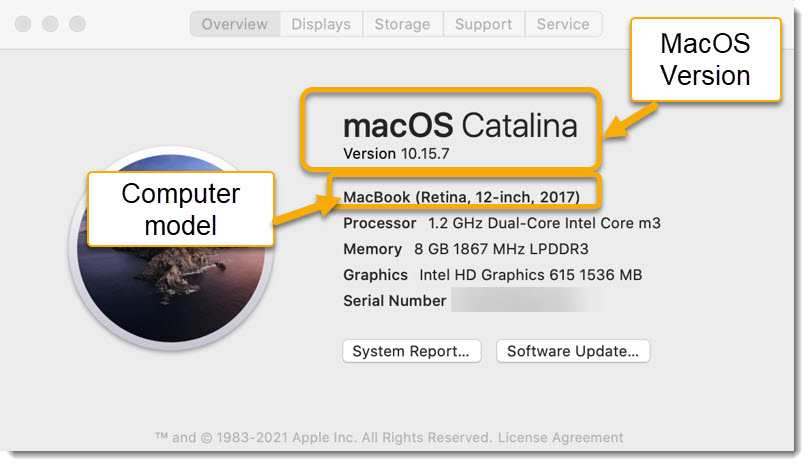
Task: Click the Intel HD Graphics 615 line
Action: (493, 275)
